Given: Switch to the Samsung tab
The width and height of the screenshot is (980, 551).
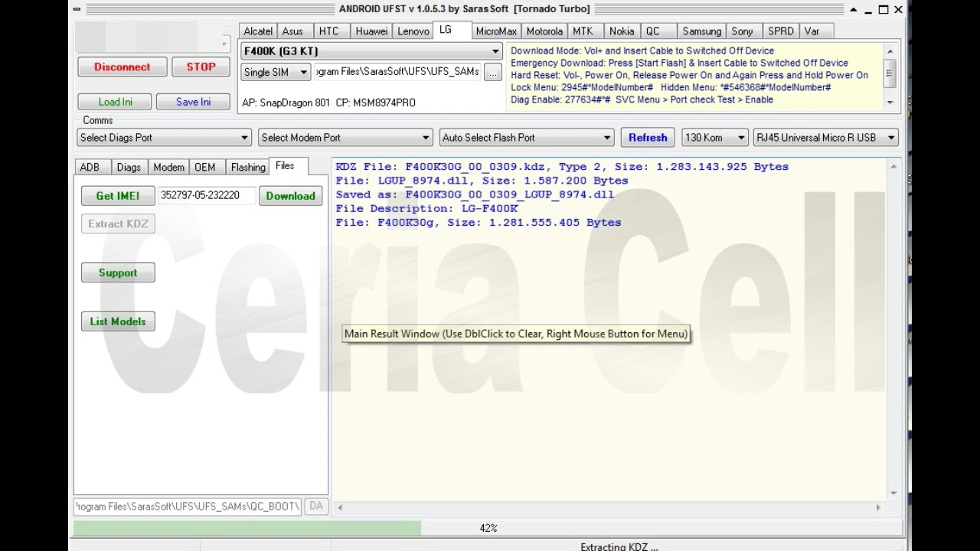Looking at the screenshot, I should tap(701, 31).
